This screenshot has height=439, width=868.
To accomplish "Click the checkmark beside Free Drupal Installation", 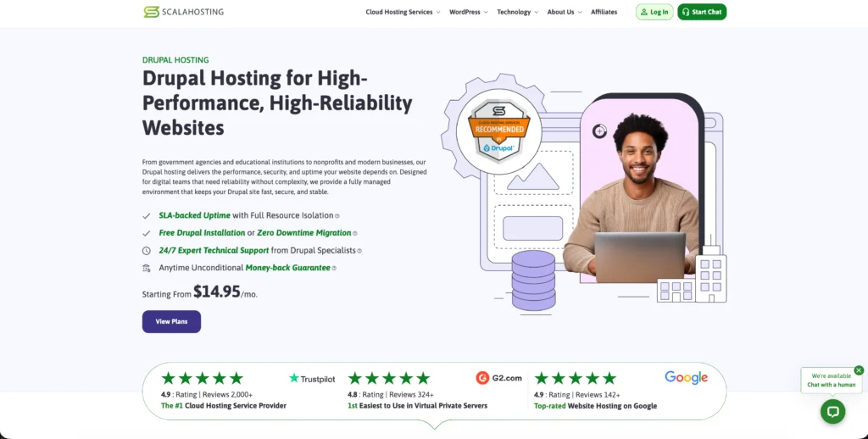I will (x=146, y=233).
